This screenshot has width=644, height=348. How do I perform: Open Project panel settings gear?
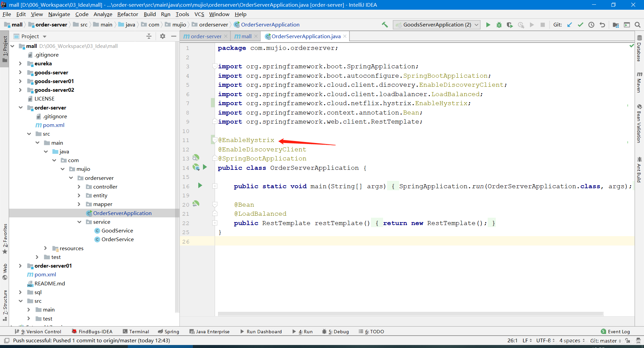[163, 36]
